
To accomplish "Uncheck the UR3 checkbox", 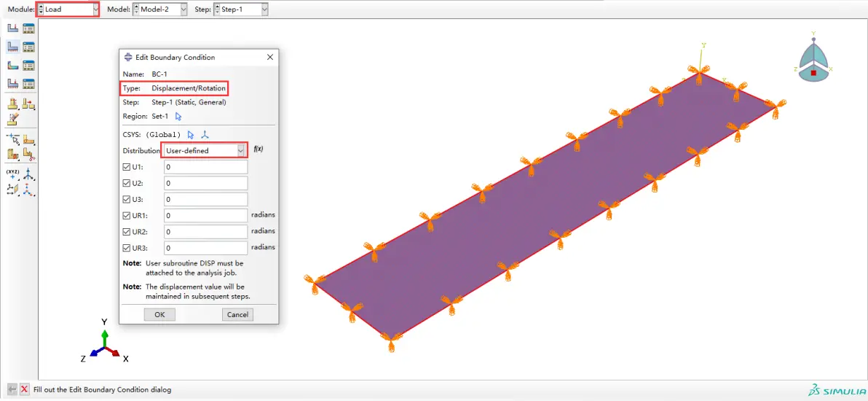I will tap(126, 247).
